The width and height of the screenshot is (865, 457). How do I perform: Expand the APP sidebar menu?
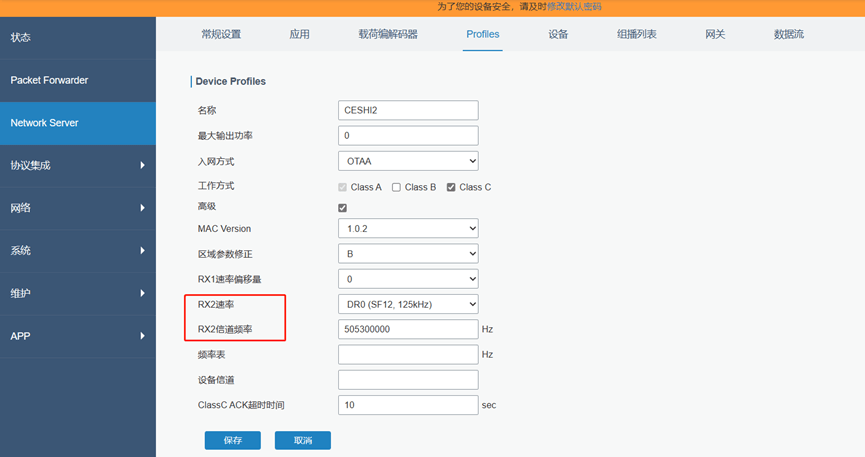coord(78,336)
